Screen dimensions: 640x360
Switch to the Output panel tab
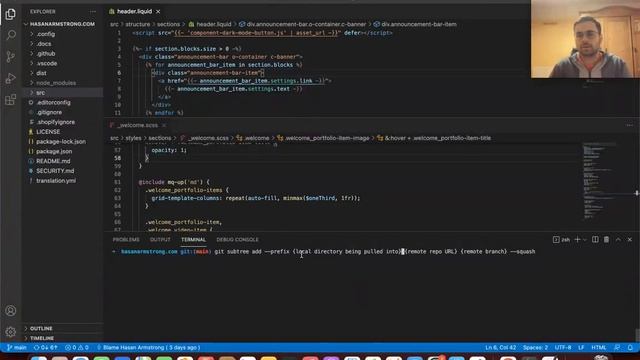coord(160,240)
